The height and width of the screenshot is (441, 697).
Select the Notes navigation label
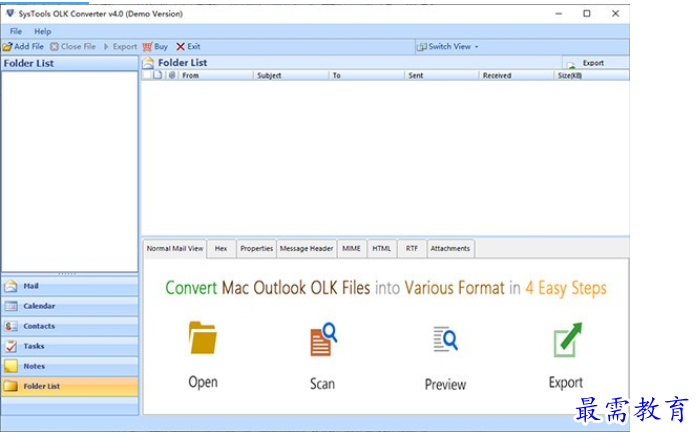coord(34,366)
